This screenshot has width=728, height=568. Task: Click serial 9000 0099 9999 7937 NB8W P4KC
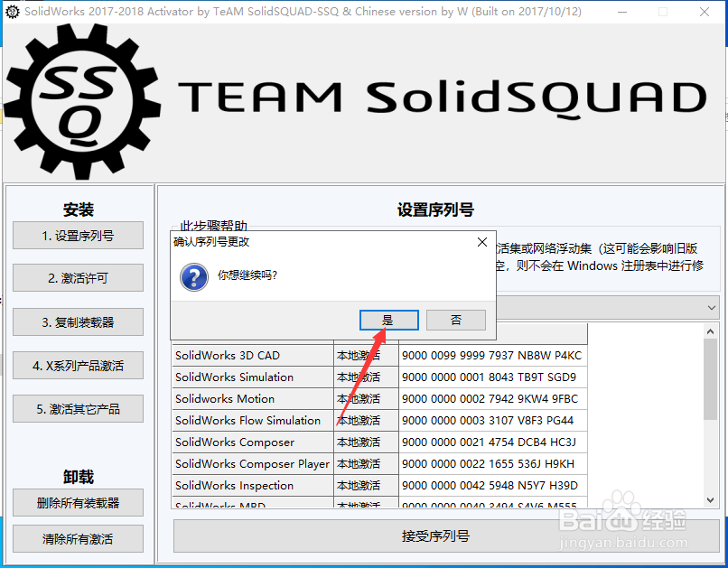point(491,356)
